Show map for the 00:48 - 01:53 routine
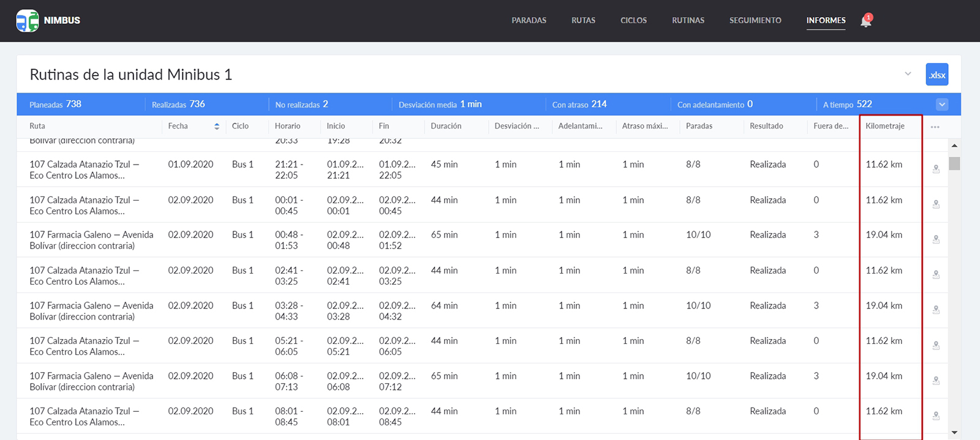Screen dimensions: 980x440 tap(936, 240)
